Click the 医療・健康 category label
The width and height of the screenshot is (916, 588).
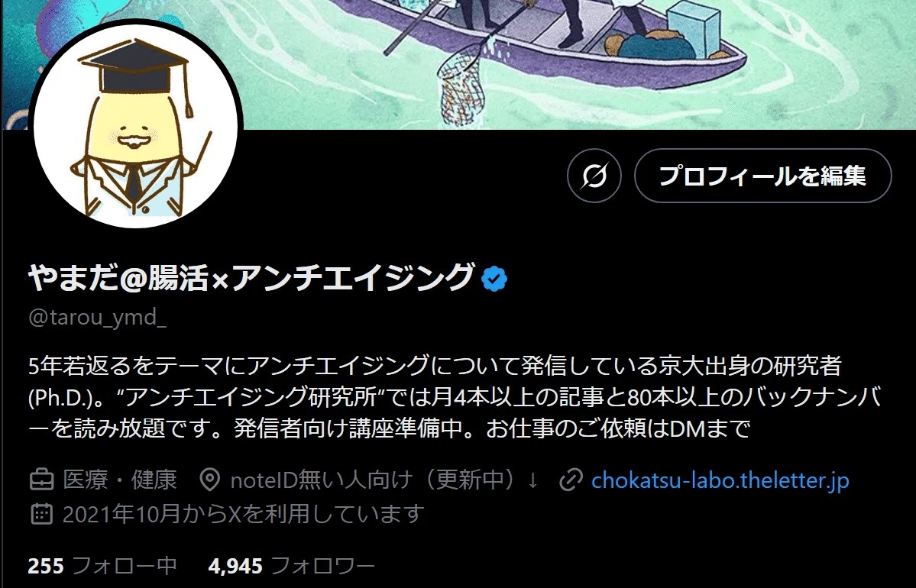point(120,480)
